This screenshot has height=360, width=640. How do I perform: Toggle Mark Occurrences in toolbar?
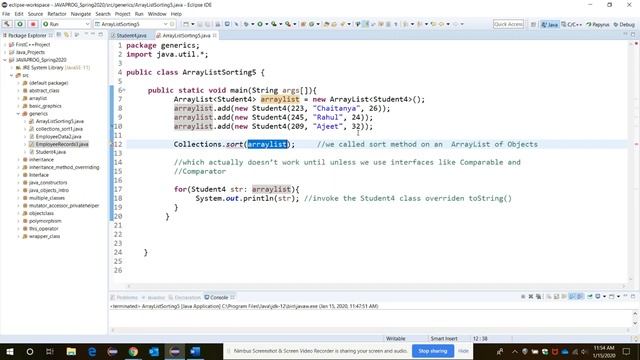366,24
